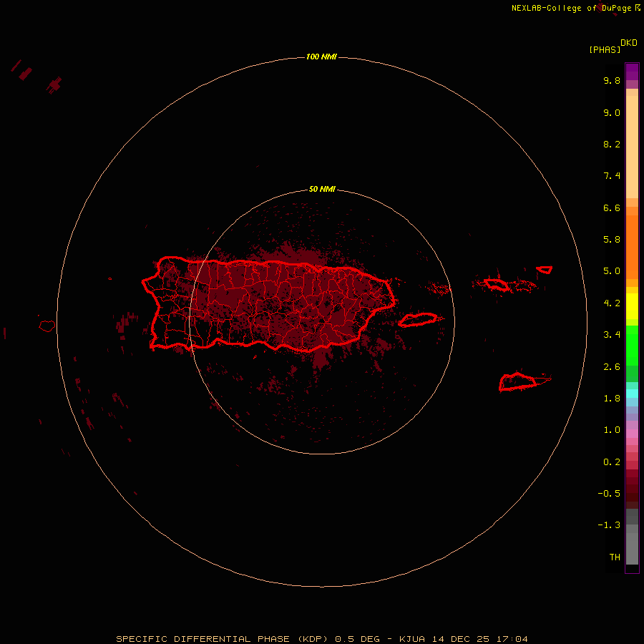644x644 pixels.
Task: Click the 9.0 value on the scale
Action: pos(612,112)
